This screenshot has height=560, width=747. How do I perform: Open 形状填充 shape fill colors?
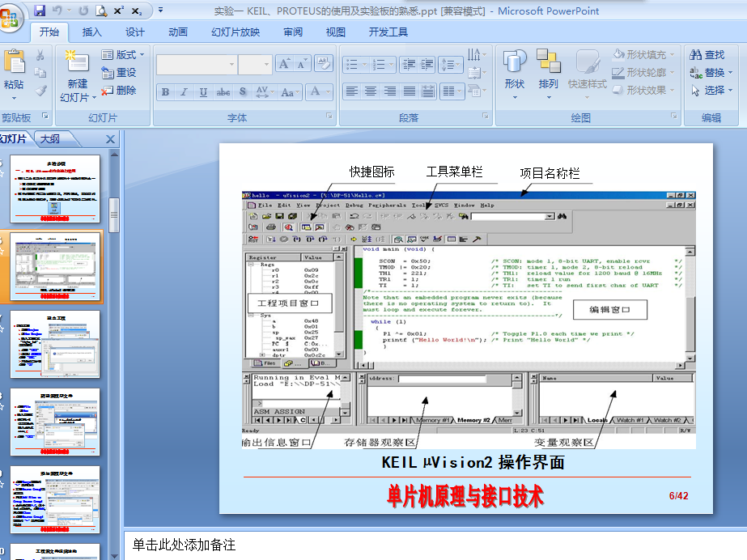click(x=643, y=55)
